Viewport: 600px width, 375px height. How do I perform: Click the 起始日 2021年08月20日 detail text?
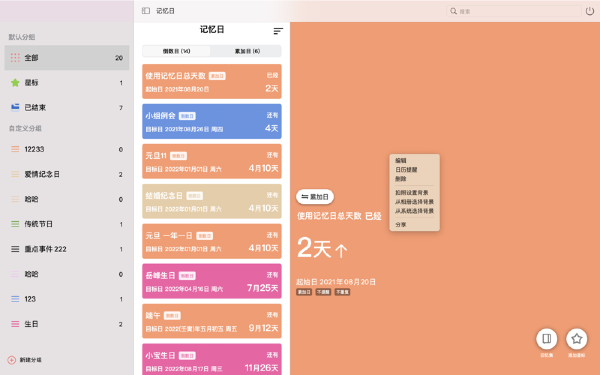336,282
